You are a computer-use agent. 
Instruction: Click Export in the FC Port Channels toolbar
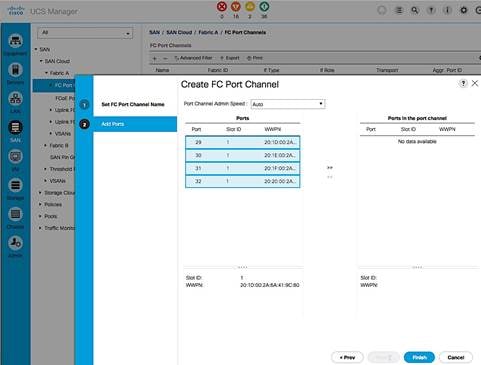(230, 58)
